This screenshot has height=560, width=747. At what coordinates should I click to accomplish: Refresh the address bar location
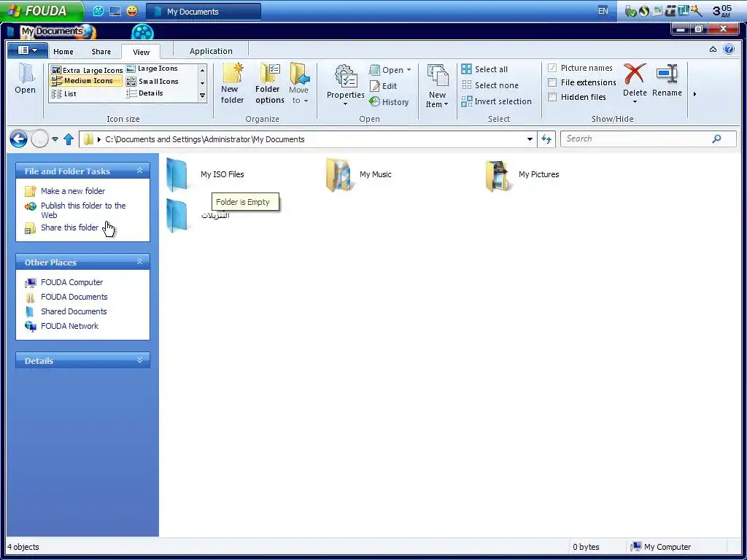click(546, 139)
